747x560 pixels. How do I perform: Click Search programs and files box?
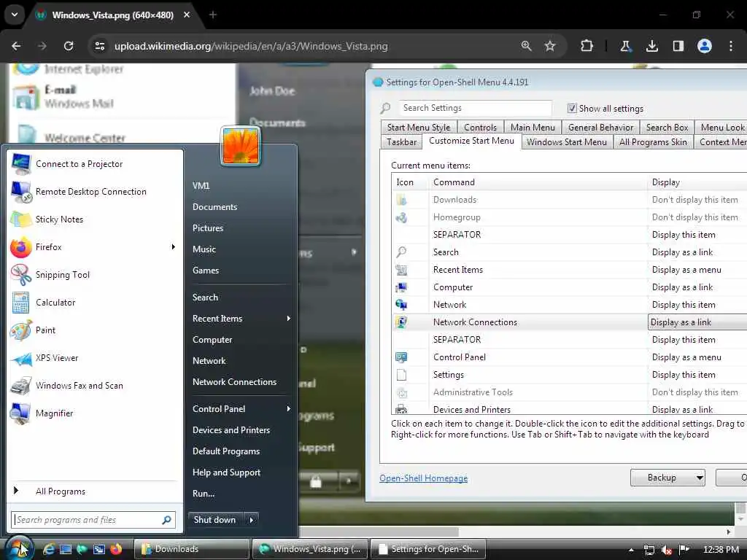point(88,520)
